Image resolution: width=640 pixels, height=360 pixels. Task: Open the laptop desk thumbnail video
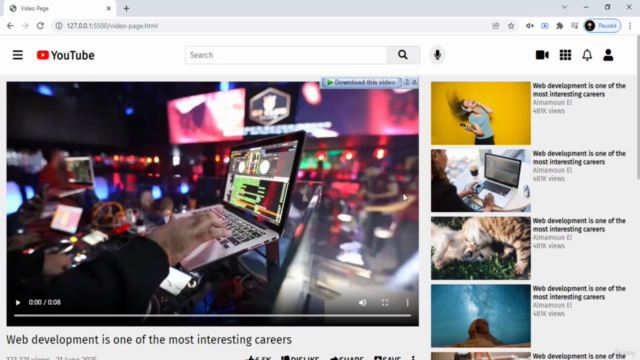481,180
